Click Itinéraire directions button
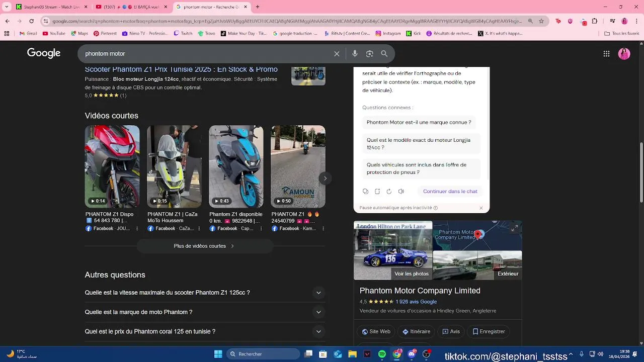 click(x=417, y=332)
